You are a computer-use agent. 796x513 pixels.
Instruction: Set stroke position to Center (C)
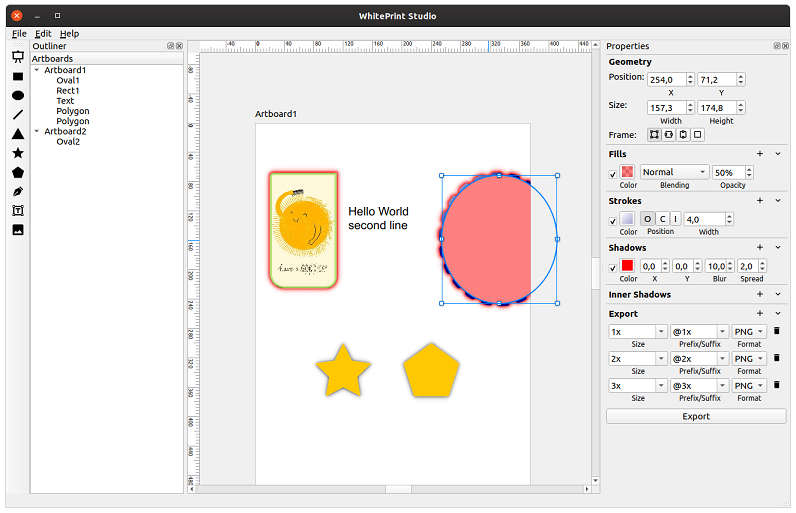coord(662,219)
